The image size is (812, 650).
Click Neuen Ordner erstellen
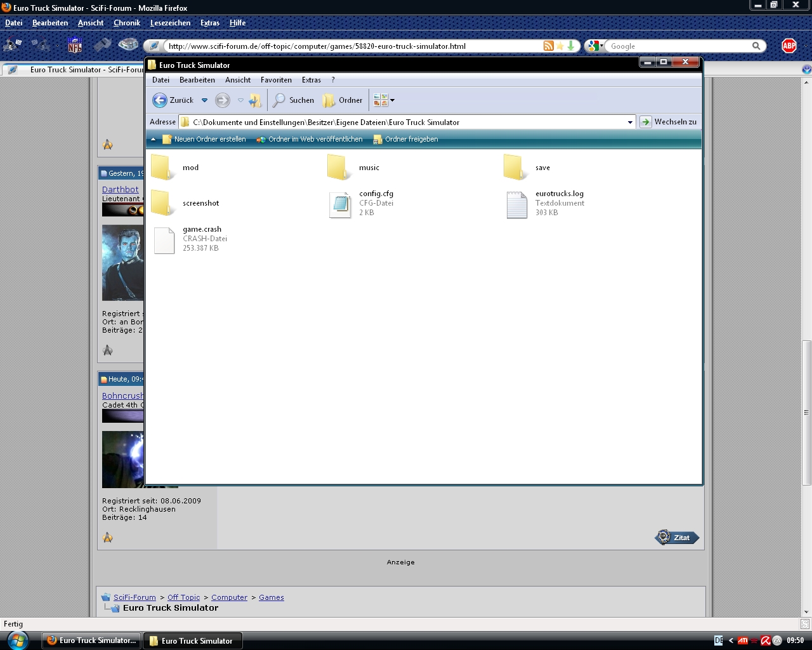[x=204, y=139]
